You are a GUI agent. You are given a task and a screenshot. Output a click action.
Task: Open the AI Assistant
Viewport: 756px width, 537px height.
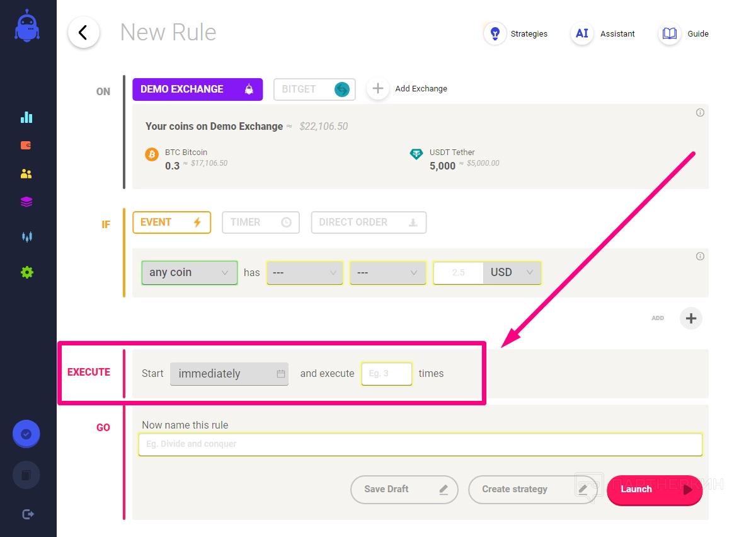coord(603,34)
